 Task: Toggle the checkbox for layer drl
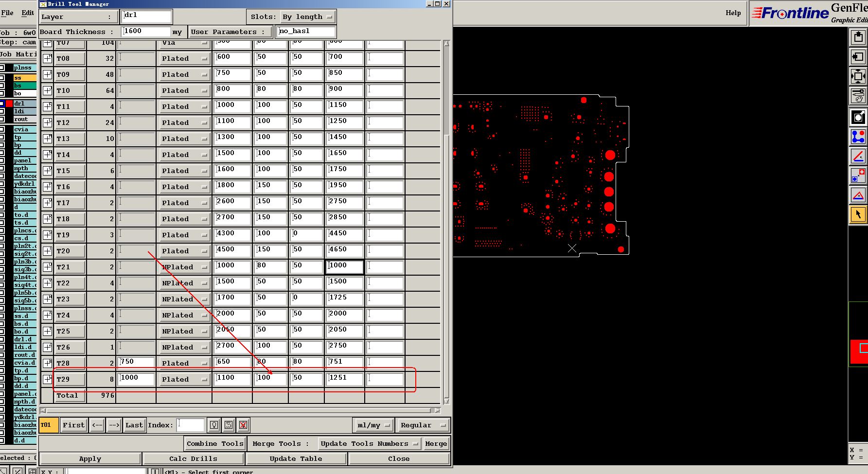[2, 104]
